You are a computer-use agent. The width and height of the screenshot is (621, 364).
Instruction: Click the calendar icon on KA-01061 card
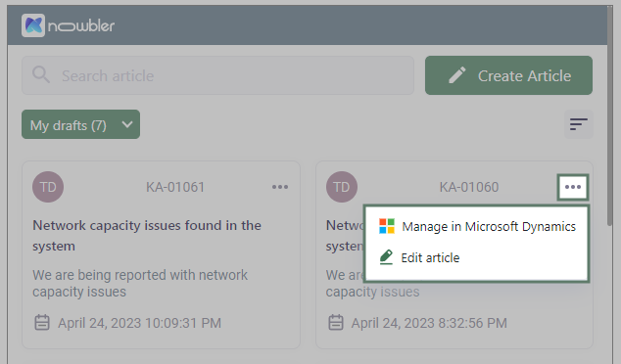pos(42,323)
